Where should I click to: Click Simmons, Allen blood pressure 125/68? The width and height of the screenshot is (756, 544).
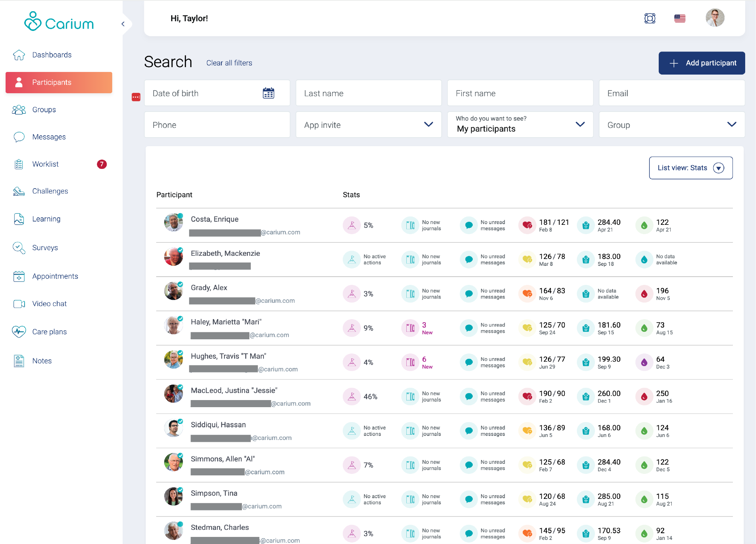552,462
